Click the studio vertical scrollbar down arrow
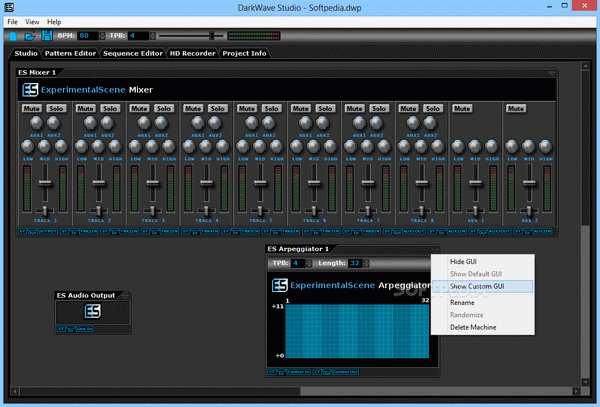The width and height of the screenshot is (600, 407). click(585, 382)
